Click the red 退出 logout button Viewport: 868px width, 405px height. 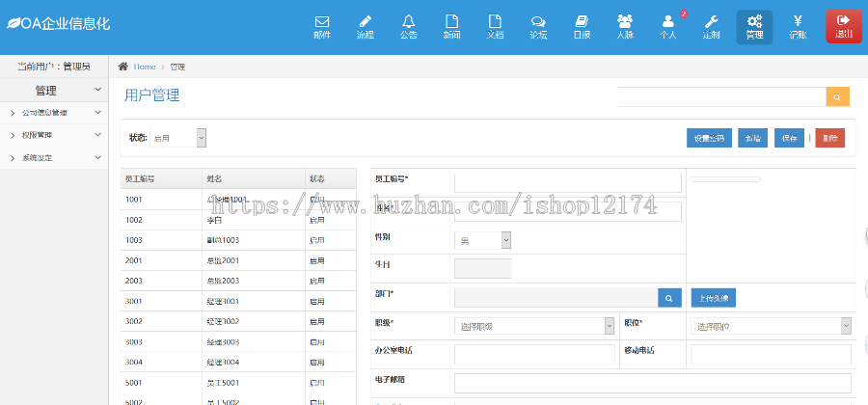point(844,26)
